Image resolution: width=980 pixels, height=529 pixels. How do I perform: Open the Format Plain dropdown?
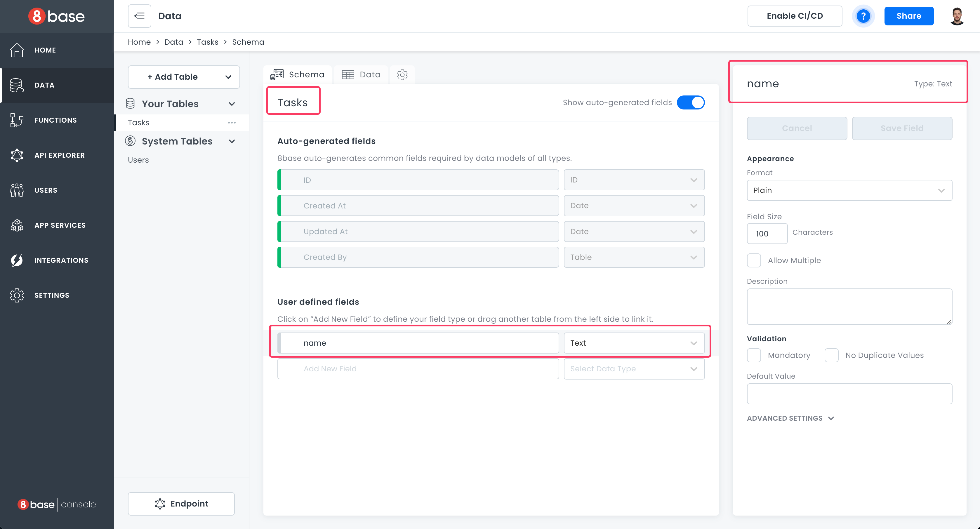tap(849, 190)
